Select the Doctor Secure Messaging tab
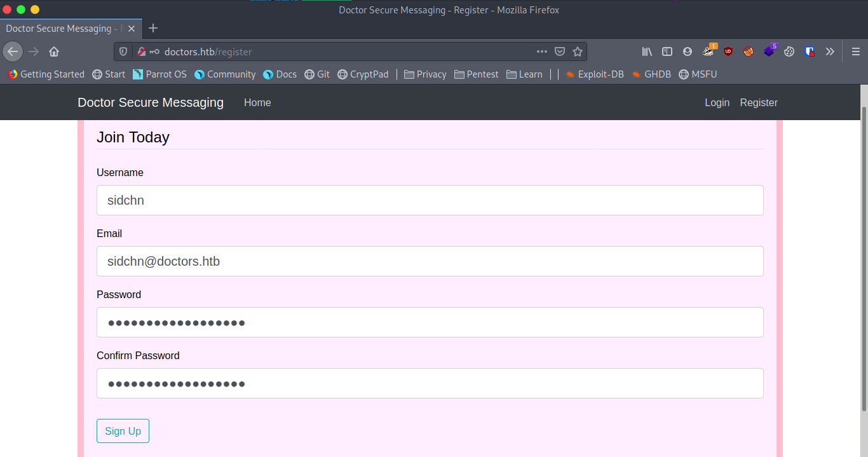868x457 pixels. point(64,29)
